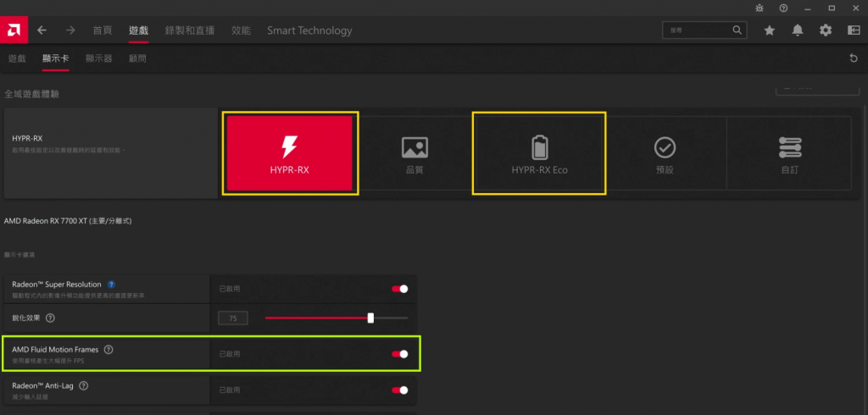Open AMD Fluid Motion Frames help icon

click(108, 350)
